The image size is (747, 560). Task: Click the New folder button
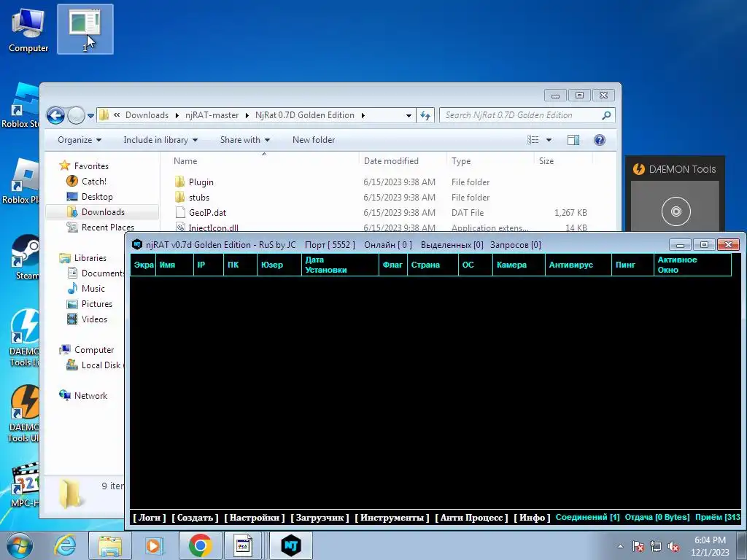point(314,140)
